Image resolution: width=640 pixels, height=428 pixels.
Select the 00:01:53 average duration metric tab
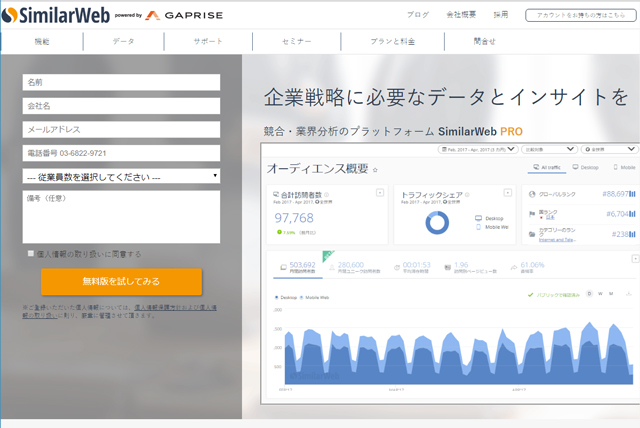point(413,267)
